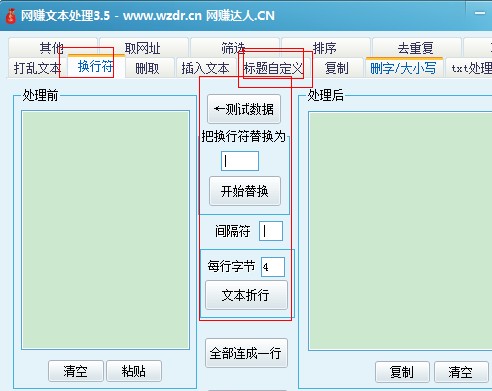Click the 全部连成一行 button
This screenshot has height=391, width=492.
coord(246,353)
